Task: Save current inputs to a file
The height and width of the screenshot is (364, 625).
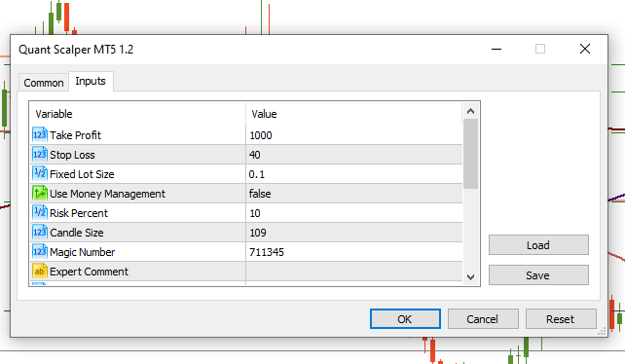Action: (x=538, y=275)
